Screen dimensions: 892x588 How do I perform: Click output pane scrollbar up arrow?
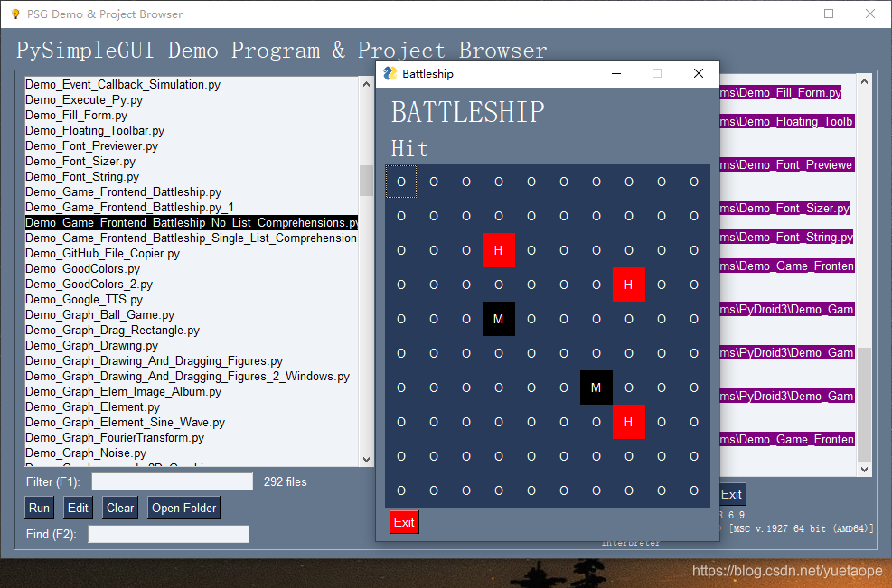coord(864,81)
